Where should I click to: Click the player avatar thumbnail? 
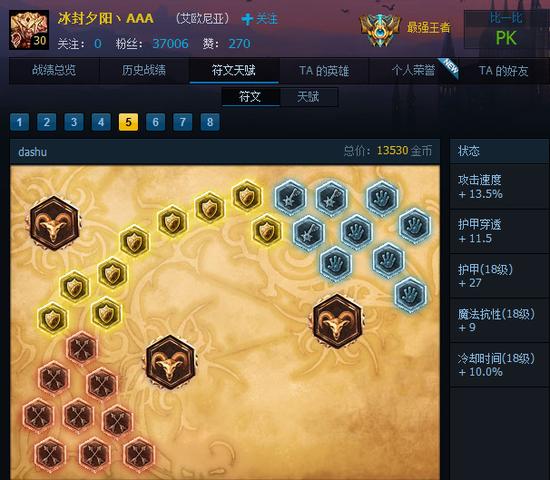click(x=29, y=30)
